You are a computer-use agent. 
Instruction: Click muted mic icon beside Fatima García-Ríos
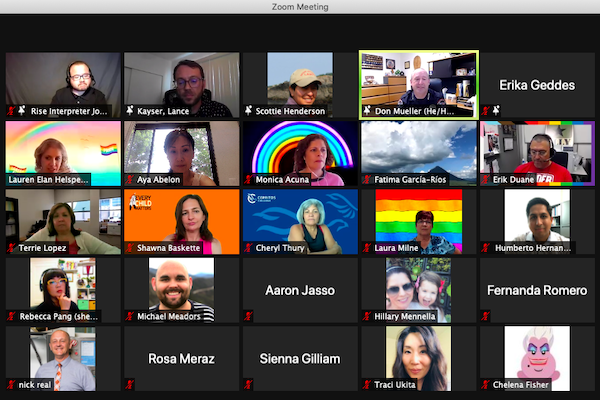click(367, 179)
